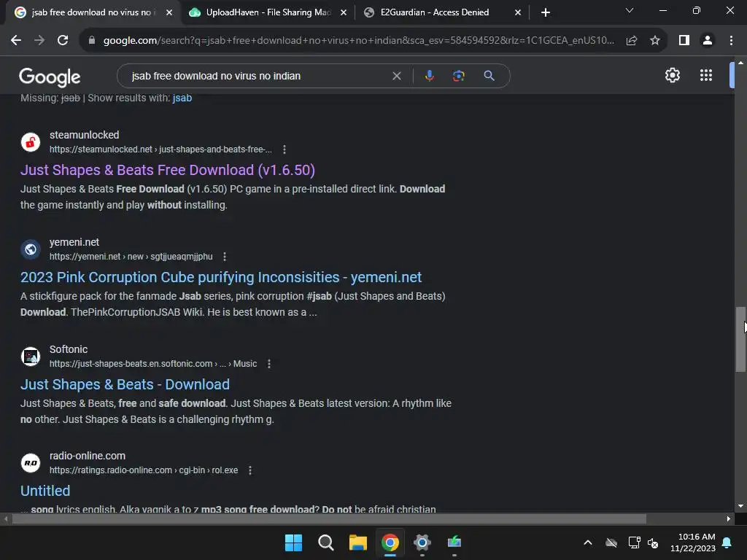This screenshot has width=747, height=560.
Task: Click horizontal scrollbar thumb
Action: coord(329,519)
